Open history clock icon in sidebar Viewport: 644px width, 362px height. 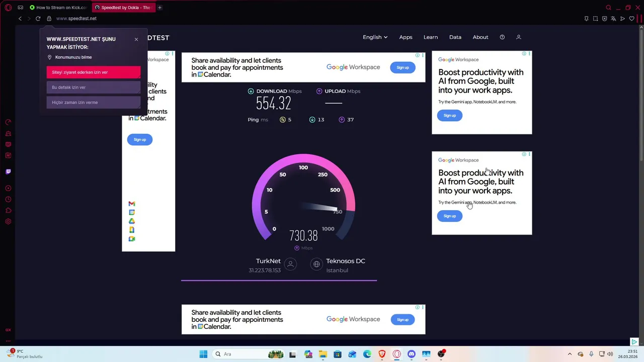8,200
